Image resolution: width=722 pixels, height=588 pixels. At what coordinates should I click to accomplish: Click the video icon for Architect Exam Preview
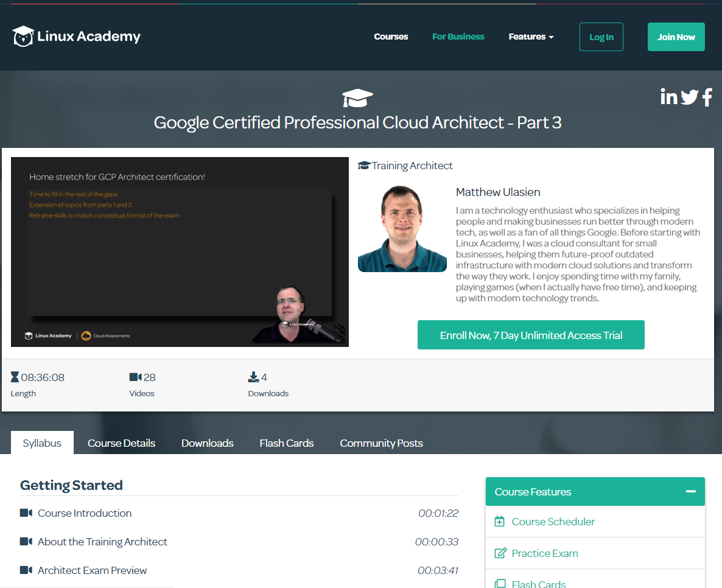[26, 570]
